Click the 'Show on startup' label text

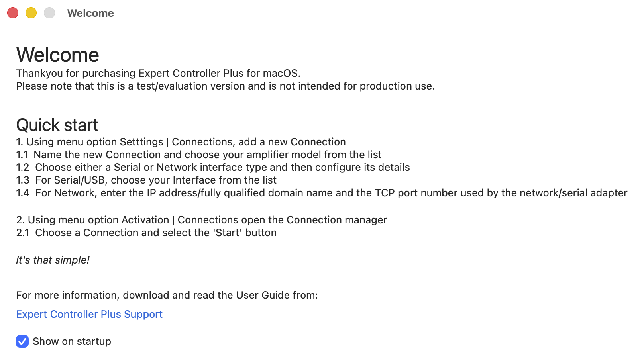click(72, 341)
